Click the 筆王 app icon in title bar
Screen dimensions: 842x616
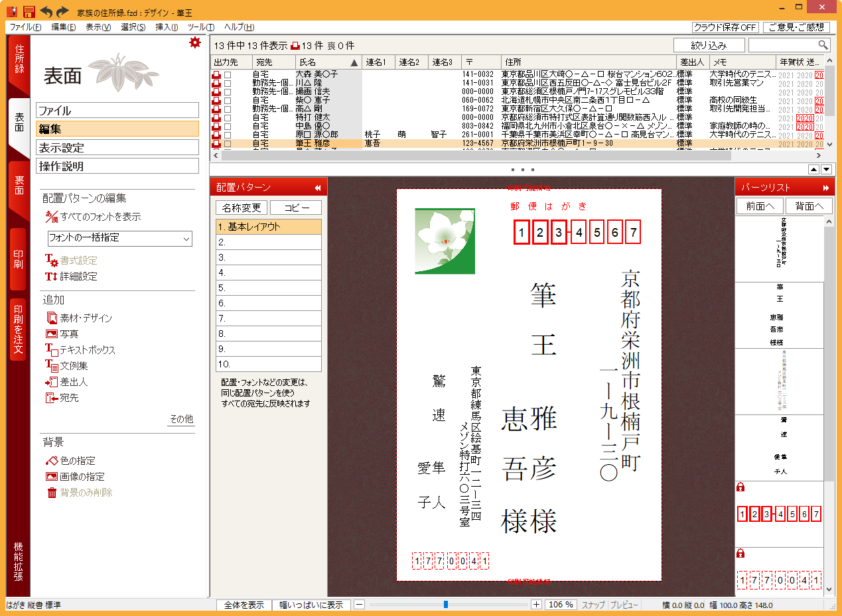pos(11,11)
